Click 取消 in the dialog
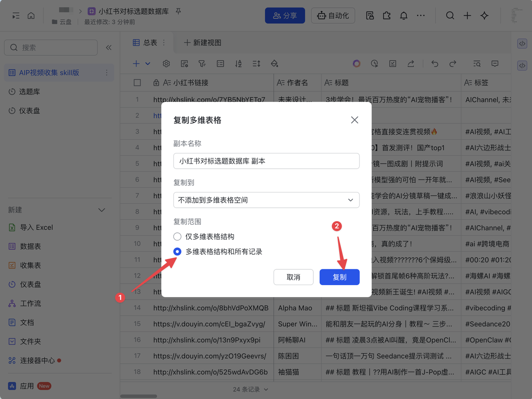The height and width of the screenshot is (399, 532). [x=293, y=277]
